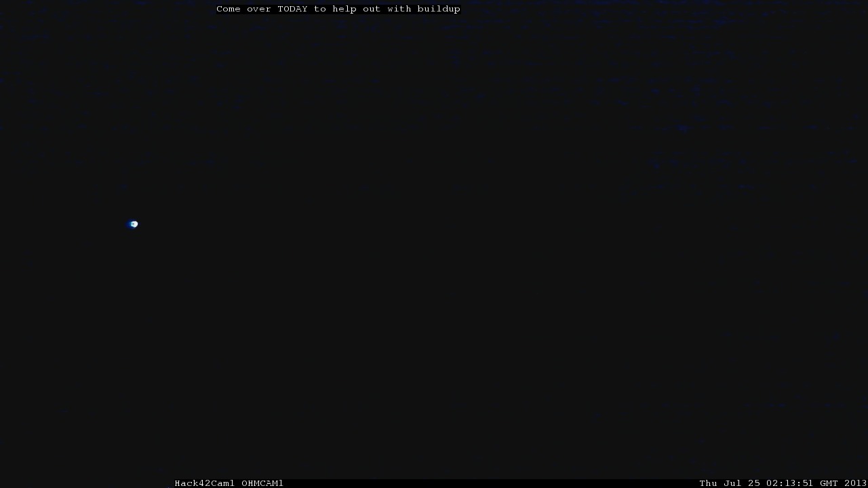
Task: Click the 'Come over TODAY to help out with buildup' overlay text
Action: click(338, 9)
